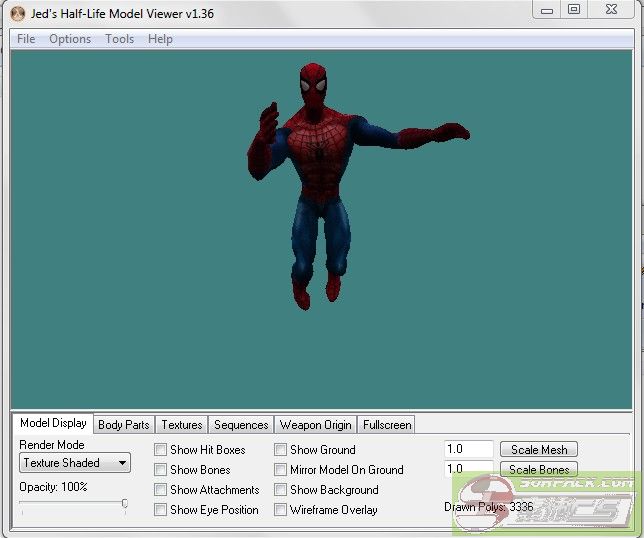Open the Help menu
Screen dimensions: 644x538
[x=160, y=39]
